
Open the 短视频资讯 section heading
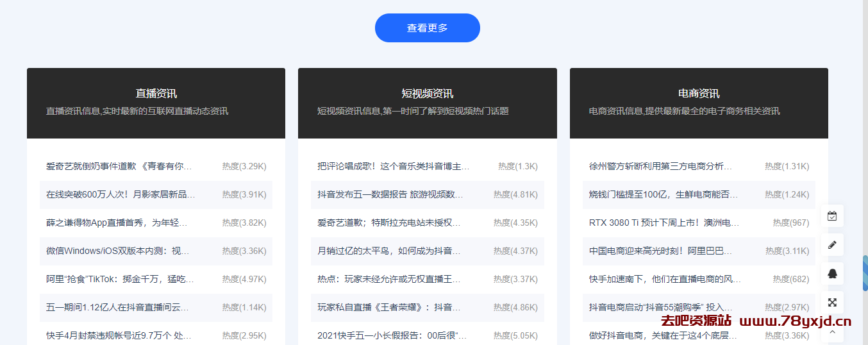[x=428, y=94]
